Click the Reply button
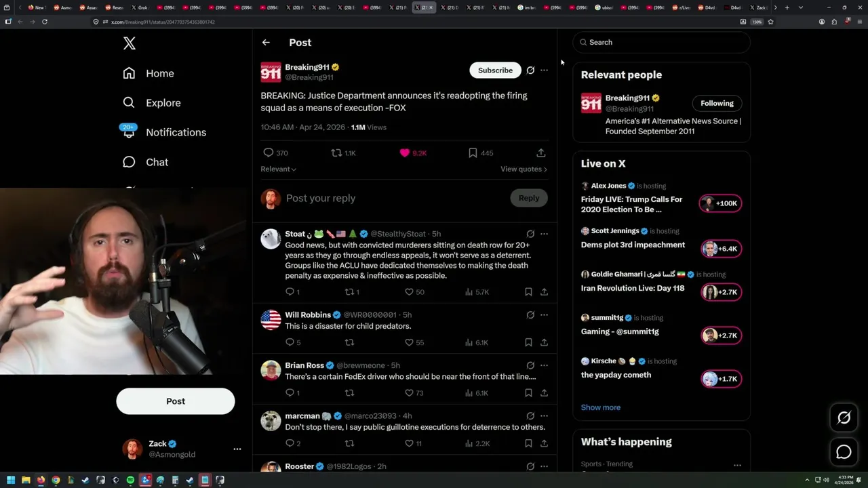868x488 pixels. 528,198
